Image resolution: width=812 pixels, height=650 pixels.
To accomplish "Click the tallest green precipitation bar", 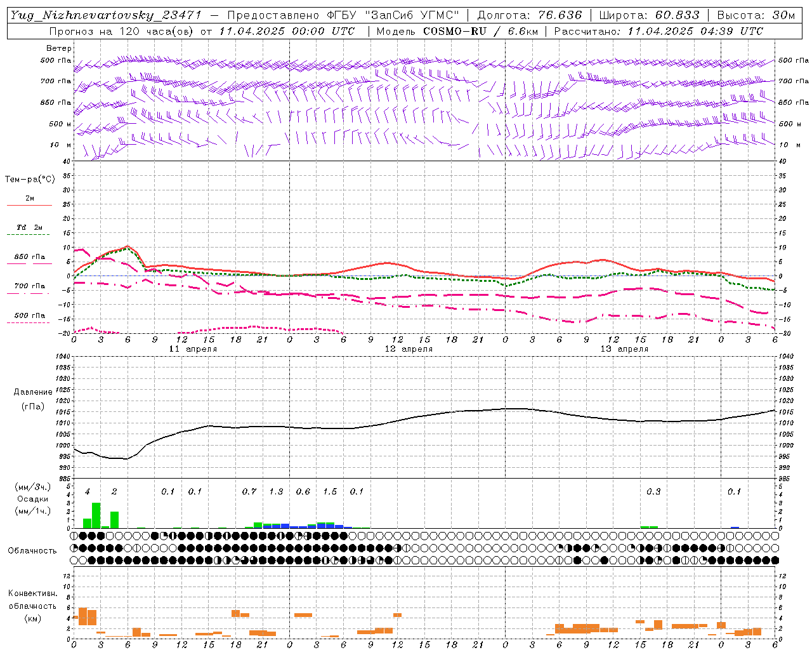I will [96, 515].
